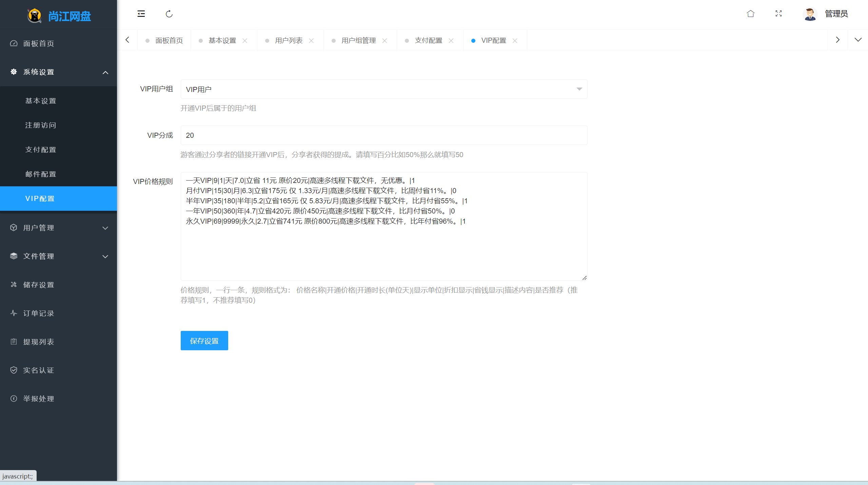Click the 面板首页 dashboard icon in sidebar
868x485 pixels.
coord(14,43)
